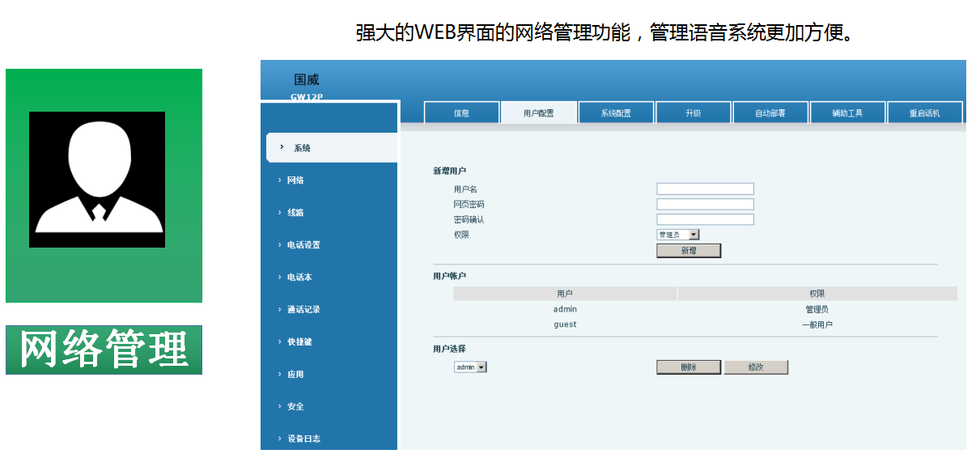Viewport: 980px width, 458px height.
Task: Expand the 网络 sidebar menu
Action: pos(295,180)
